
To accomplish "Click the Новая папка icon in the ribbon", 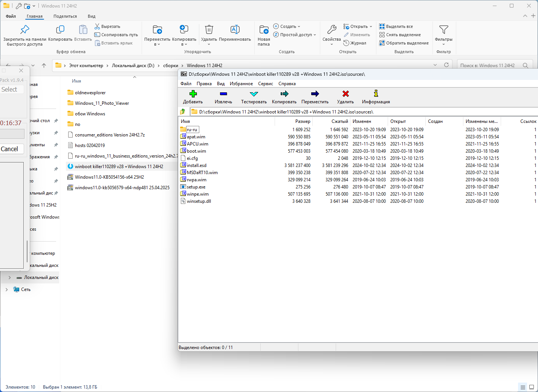I will pos(264,30).
